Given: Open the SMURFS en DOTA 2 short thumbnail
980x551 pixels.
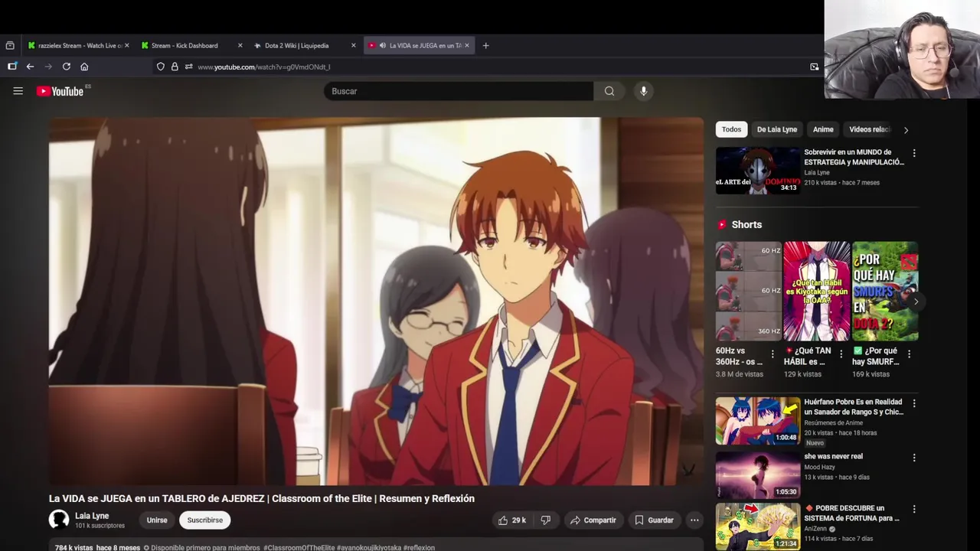Looking at the screenshot, I should coord(885,292).
